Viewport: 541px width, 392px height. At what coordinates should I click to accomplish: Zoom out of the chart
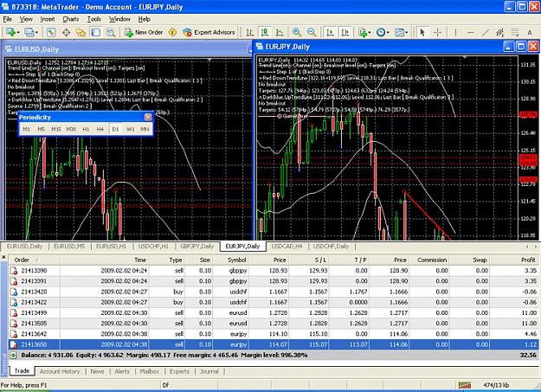(x=312, y=32)
